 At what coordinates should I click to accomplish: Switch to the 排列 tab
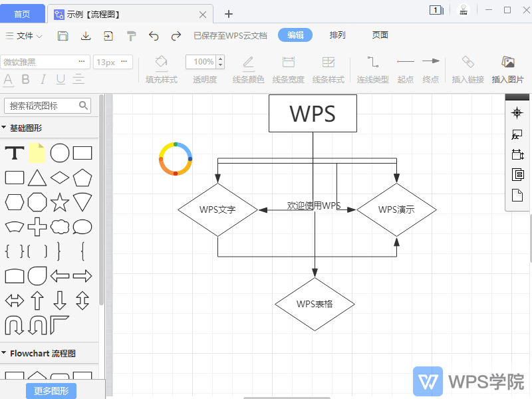pos(337,35)
